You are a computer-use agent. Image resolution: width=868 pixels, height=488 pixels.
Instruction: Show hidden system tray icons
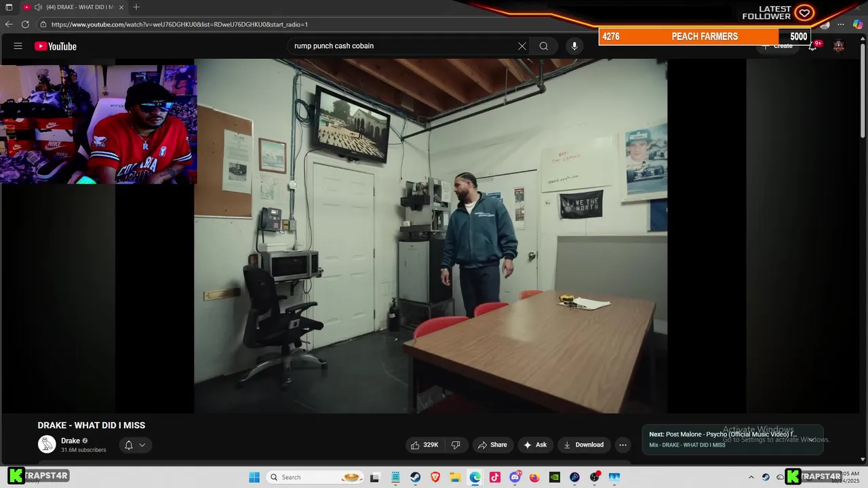(x=751, y=477)
